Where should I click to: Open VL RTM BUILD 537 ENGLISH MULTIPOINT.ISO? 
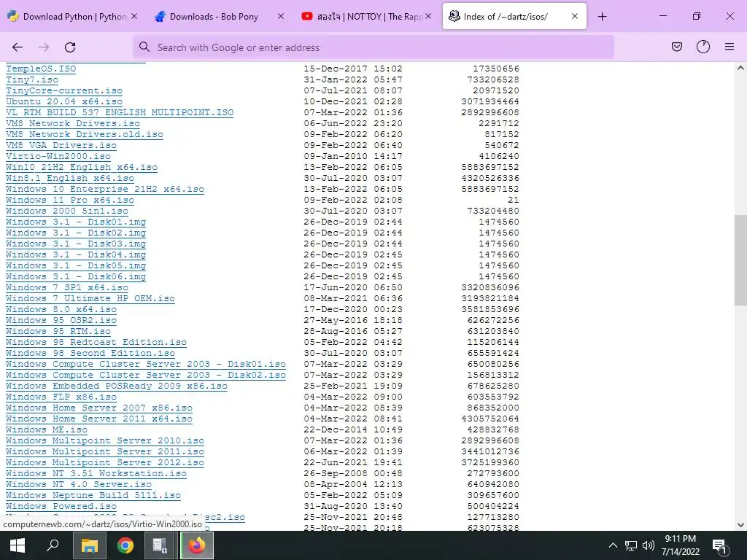coord(120,112)
